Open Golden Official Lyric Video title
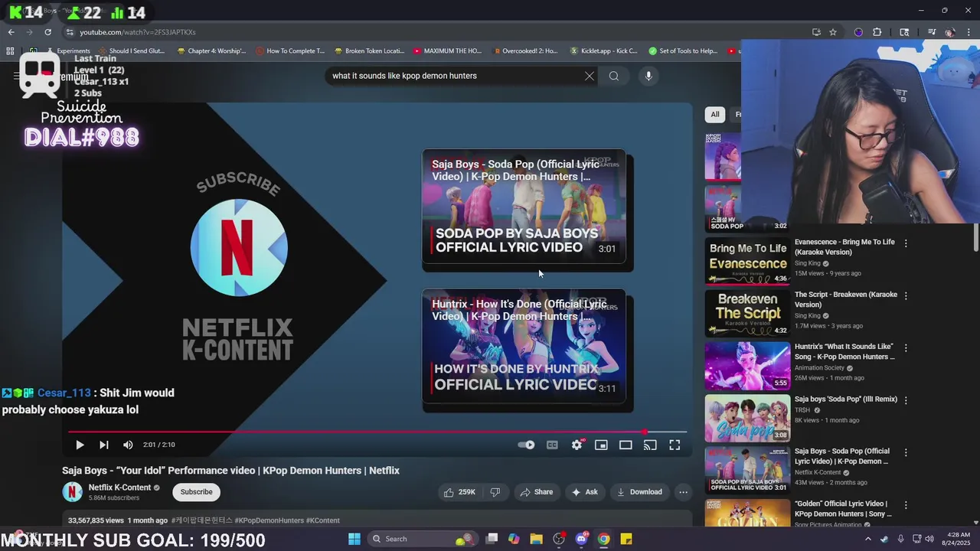Screen dimensions: 980x551 (x=842, y=508)
